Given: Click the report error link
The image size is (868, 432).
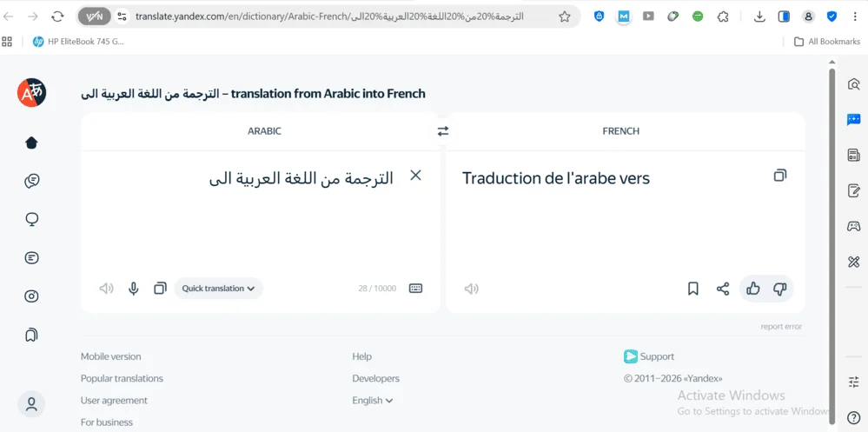Looking at the screenshot, I should tap(781, 327).
